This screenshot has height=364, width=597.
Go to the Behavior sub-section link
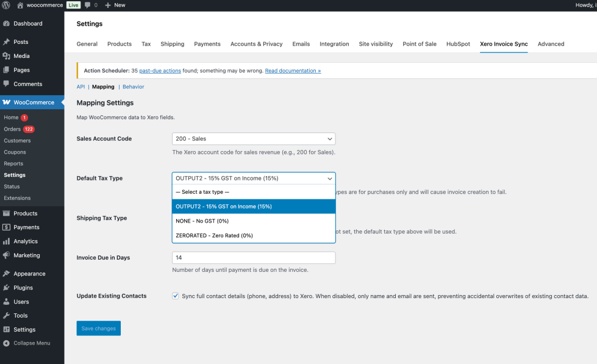coord(134,87)
